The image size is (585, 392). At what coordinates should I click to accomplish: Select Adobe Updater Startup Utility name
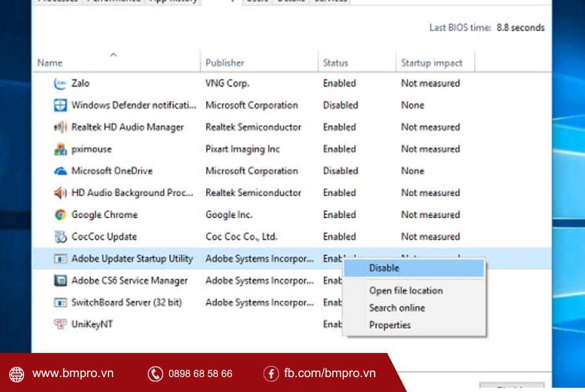[x=132, y=259]
